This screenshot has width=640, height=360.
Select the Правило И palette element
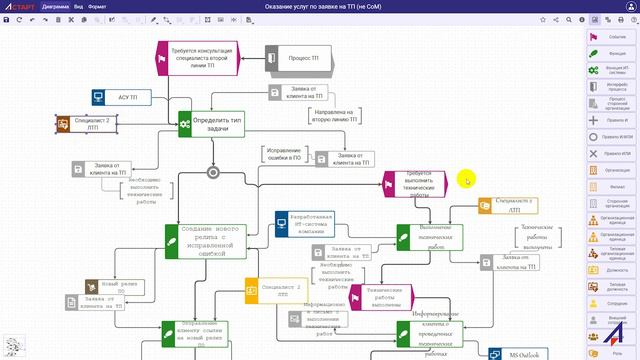coord(611,120)
